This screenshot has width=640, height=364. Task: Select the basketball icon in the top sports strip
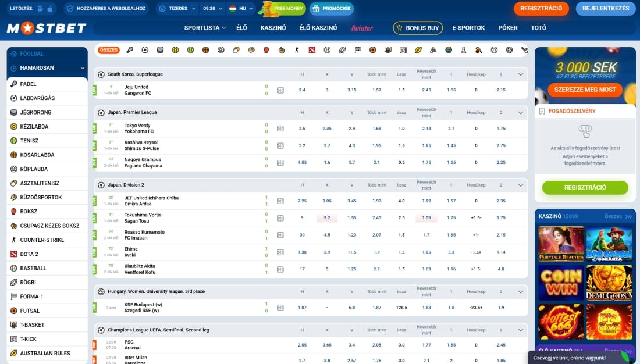point(206,50)
